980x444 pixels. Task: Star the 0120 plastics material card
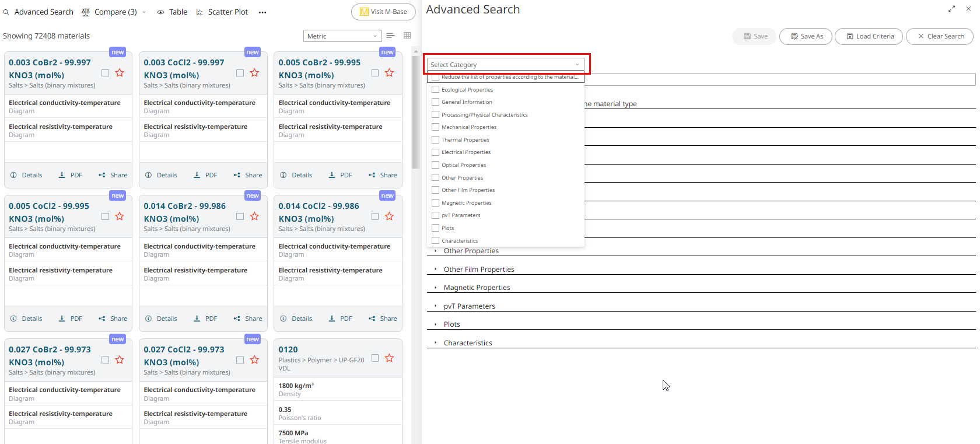(x=389, y=358)
